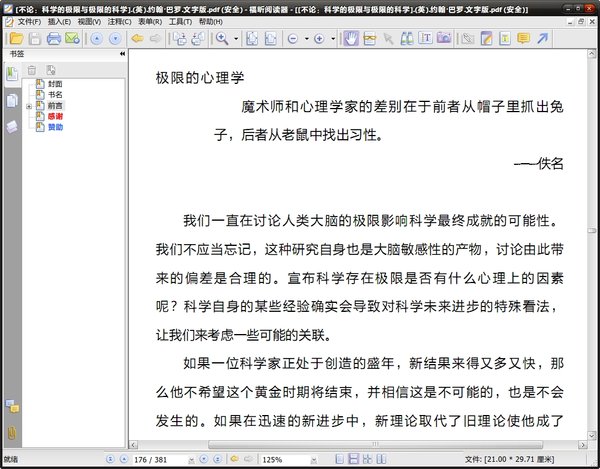Show the bookmarks panel side tab
Screen dimensions: 600x469
click(x=12, y=73)
